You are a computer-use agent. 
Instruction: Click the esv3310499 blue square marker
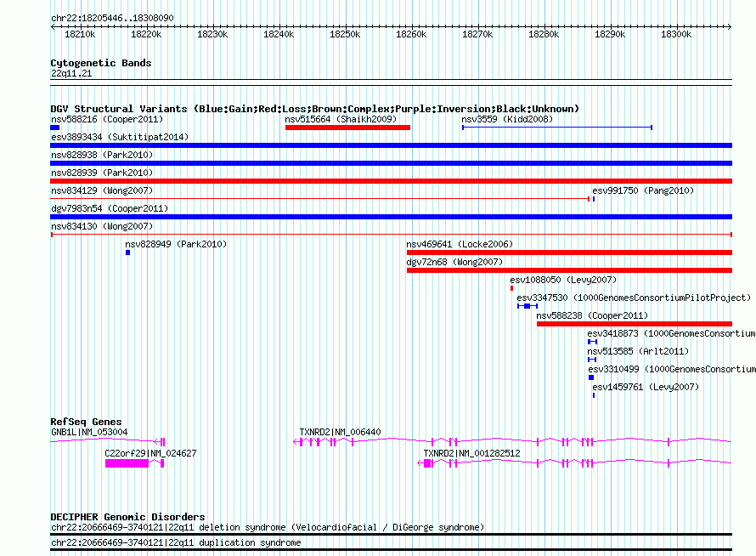pyautogui.click(x=591, y=377)
